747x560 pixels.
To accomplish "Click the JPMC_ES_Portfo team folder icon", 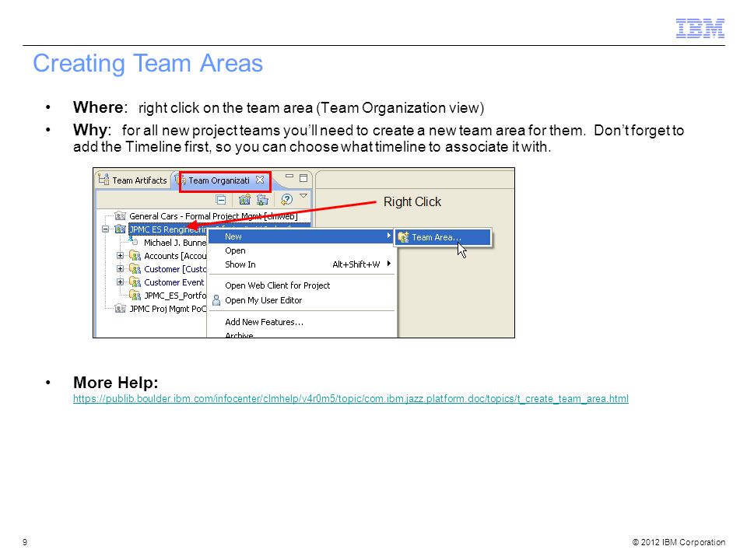I will [x=135, y=296].
